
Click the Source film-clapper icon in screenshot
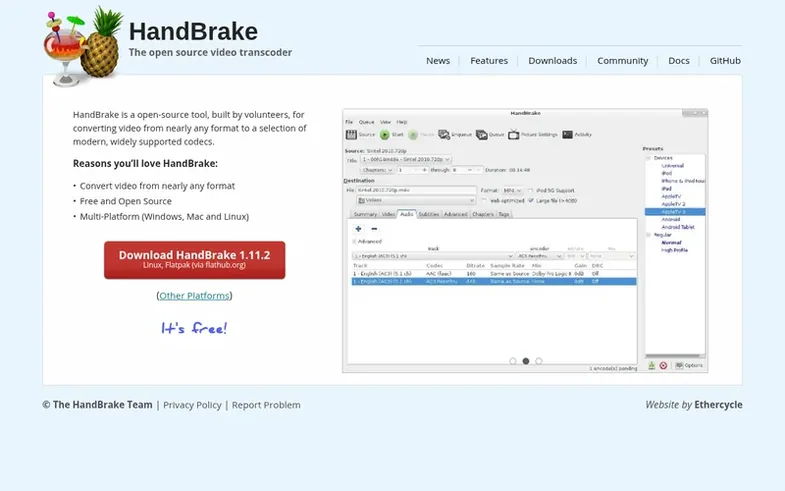[x=351, y=135]
